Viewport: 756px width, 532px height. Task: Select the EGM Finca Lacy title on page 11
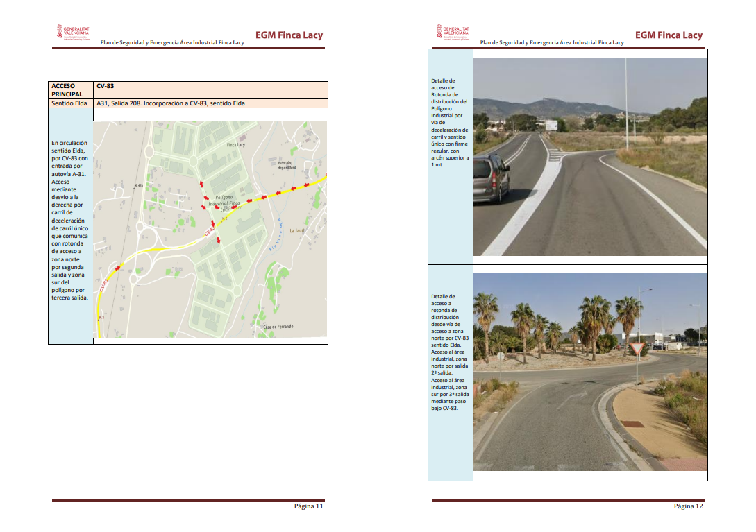[x=289, y=35]
